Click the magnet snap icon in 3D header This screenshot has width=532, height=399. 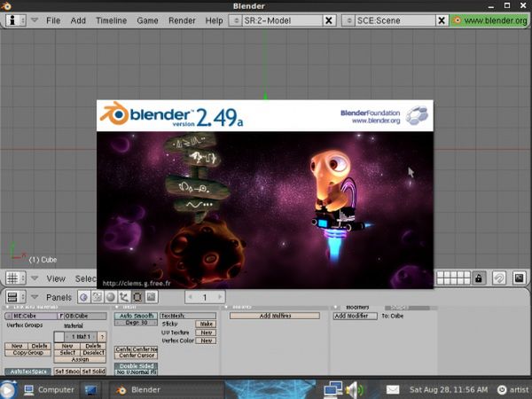pos(498,278)
